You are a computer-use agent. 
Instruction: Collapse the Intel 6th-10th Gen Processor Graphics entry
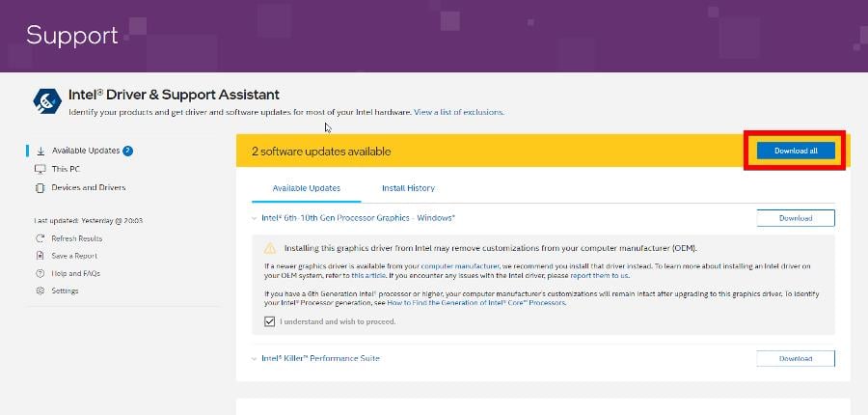pos(254,218)
